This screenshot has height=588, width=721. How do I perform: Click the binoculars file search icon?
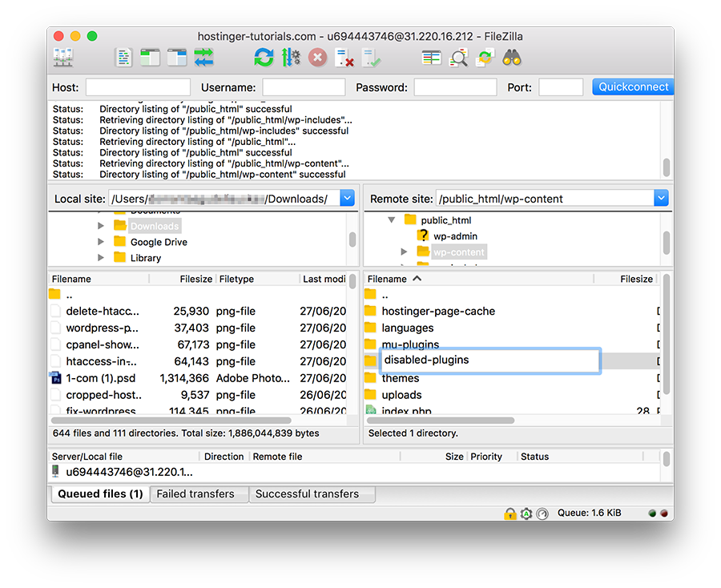coord(512,57)
